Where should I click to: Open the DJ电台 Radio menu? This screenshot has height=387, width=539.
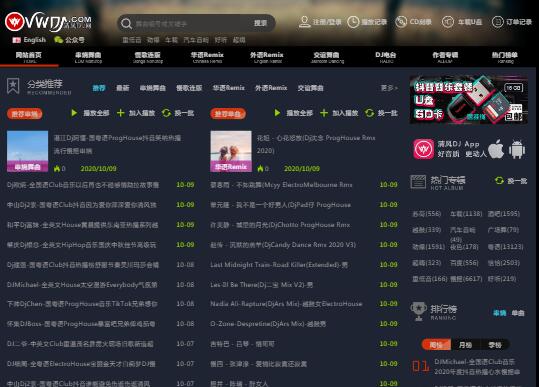click(x=386, y=57)
